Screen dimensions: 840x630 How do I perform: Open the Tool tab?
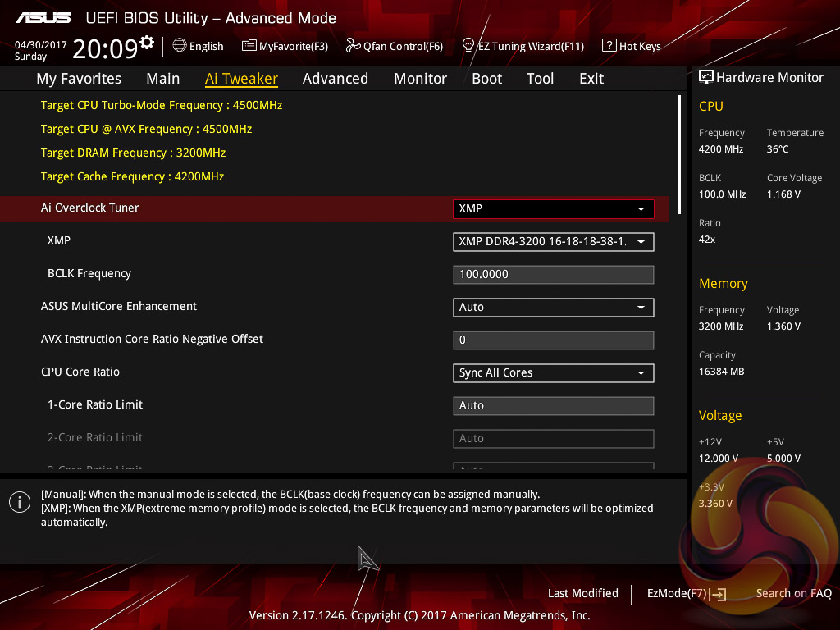coord(540,79)
